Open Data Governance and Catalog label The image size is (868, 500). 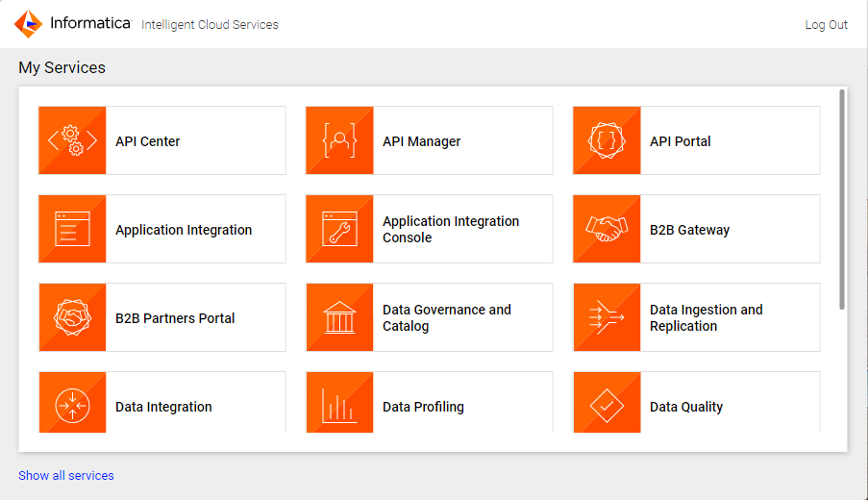[447, 318]
